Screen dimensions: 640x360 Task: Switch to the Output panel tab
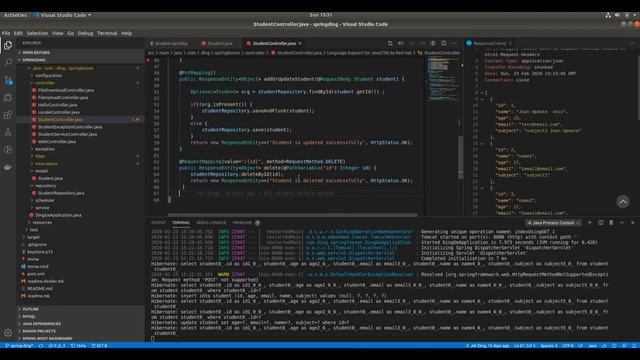158,222
